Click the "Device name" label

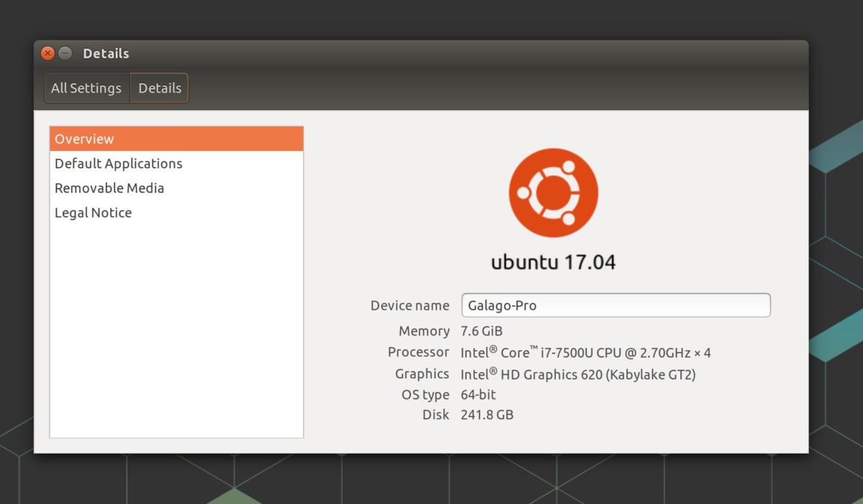click(x=410, y=305)
